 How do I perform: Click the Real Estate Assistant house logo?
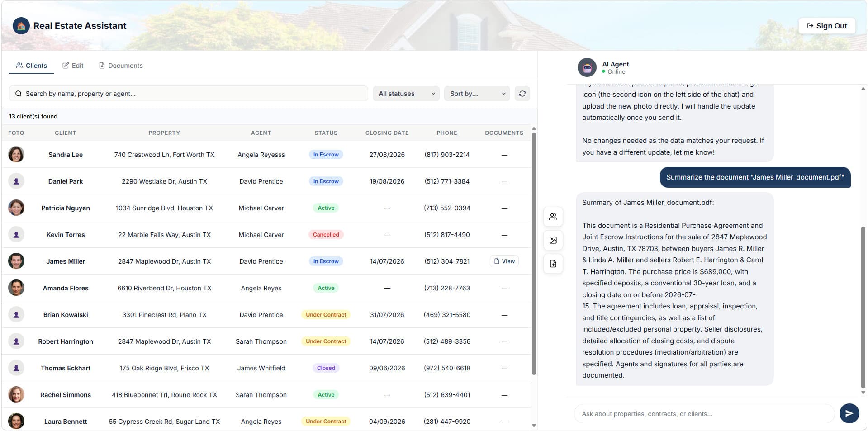click(x=21, y=26)
